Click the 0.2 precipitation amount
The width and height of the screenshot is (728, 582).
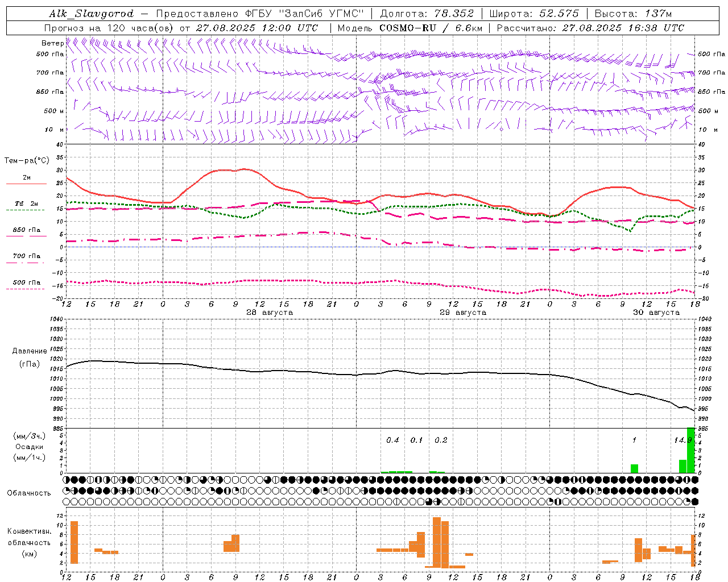pos(441,440)
